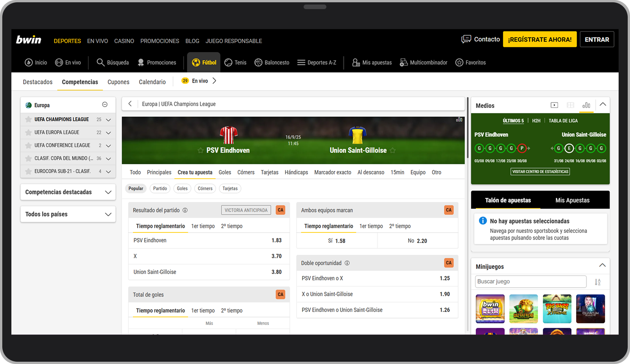Open 29 En vivo live matches
The width and height of the screenshot is (630, 364).
198,81
